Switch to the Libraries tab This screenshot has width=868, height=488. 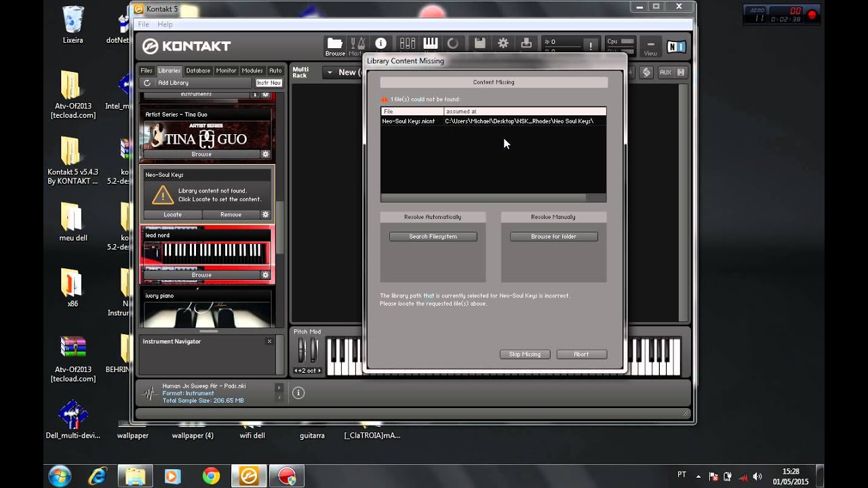[x=170, y=70]
